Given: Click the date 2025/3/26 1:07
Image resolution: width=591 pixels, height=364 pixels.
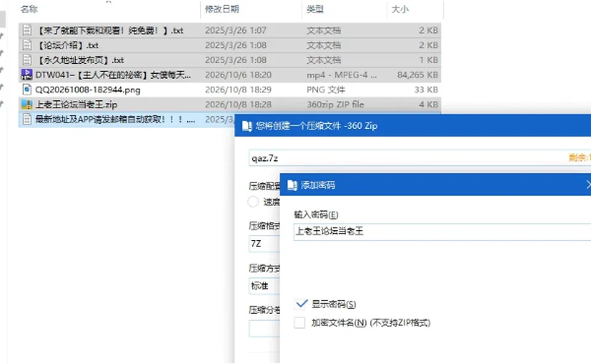Looking at the screenshot, I should click(236, 30).
